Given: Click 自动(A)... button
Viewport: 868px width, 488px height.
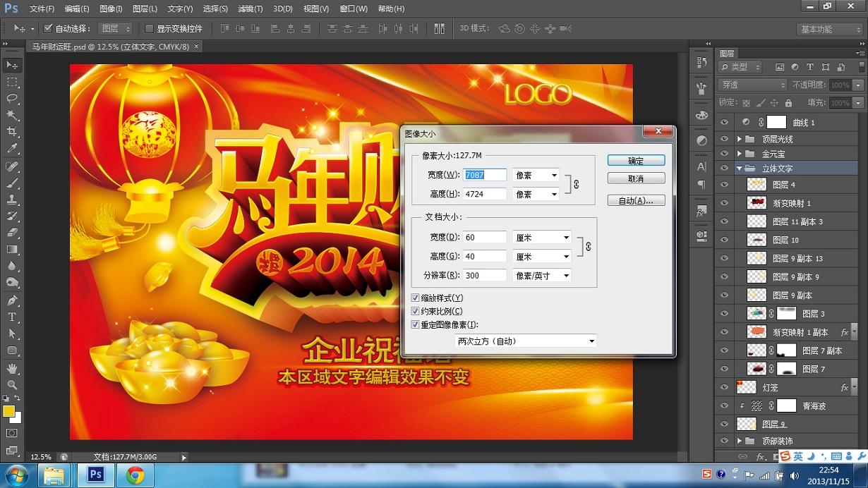Looking at the screenshot, I should [636, 201].
